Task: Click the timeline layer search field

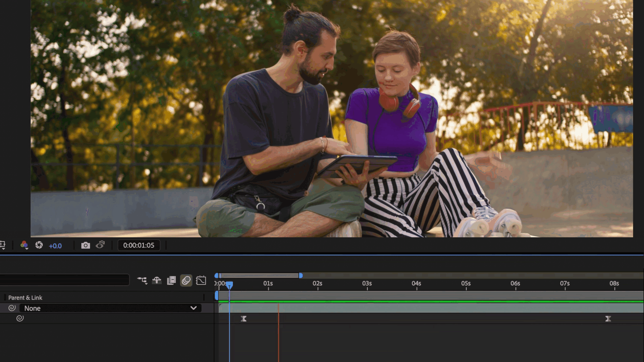Action: click(64, 280)
